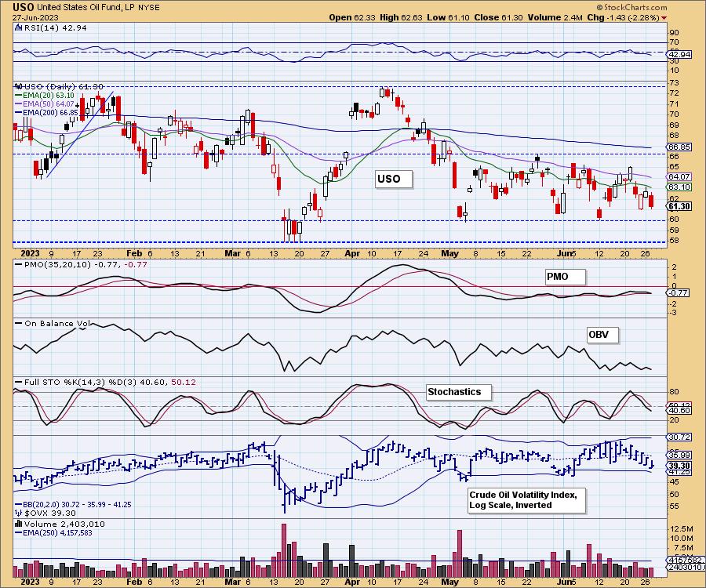This screenshot has width=706, height=588.
Task: Click the green EMA(20) legend line marker
Action: tap(19, 96)
